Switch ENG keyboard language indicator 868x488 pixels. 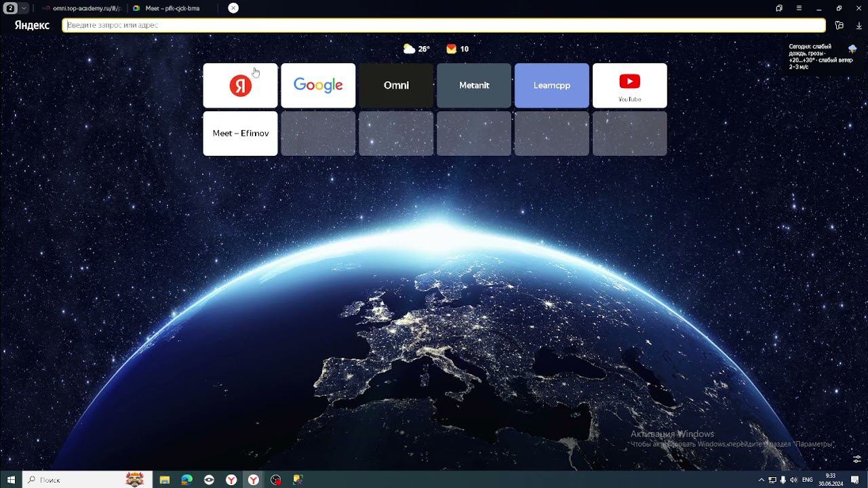click(x=808, y=480)
